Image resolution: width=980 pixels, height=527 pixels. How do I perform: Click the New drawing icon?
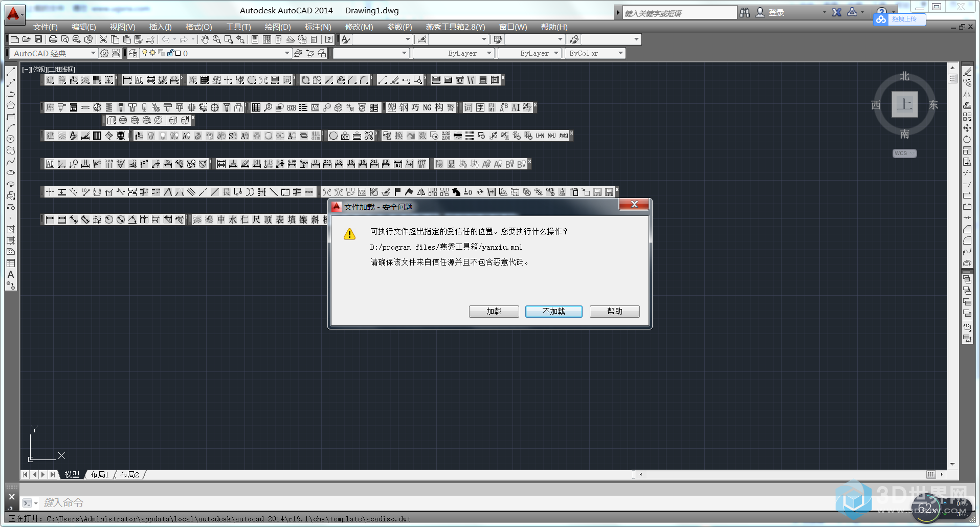tap(15, 39)
